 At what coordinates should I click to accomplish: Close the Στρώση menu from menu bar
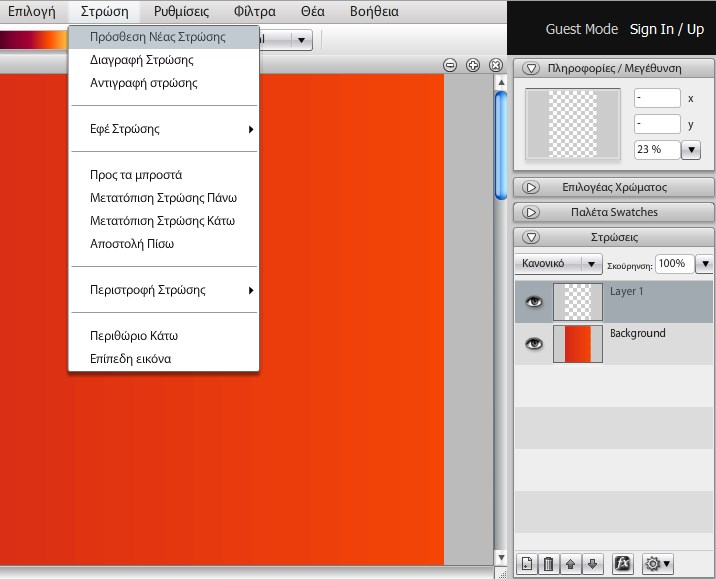[105, 11]
